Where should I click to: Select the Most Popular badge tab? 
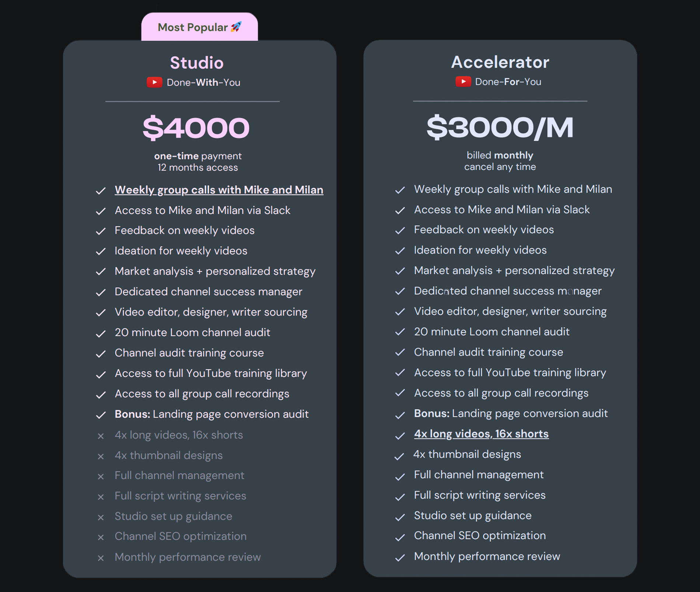click(x=199, y=27)
